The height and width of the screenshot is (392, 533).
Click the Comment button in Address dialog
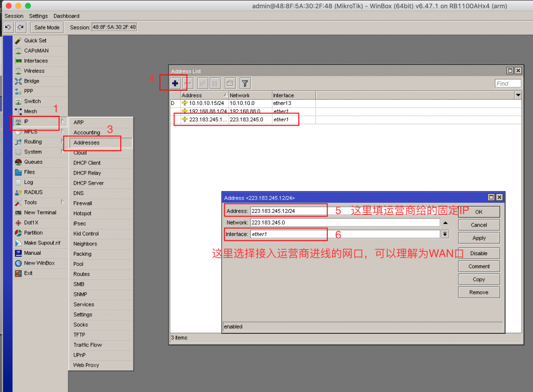pyautogui.click(x=479, y=266)
